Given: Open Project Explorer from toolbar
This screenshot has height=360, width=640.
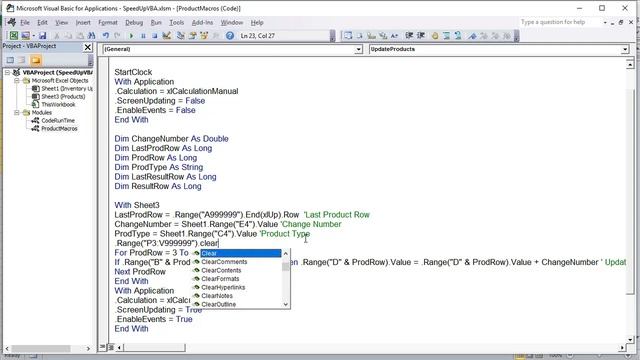Looking at the screenshot, I should (x=180, y=36).
